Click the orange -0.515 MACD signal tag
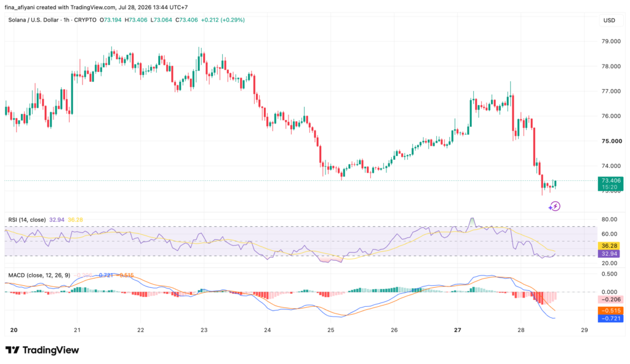630x364 pixels. (x=611, y=311)
